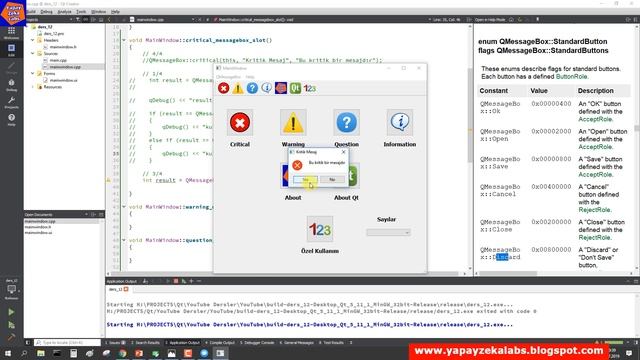Open the Search Results output pane

click(146, 343)
